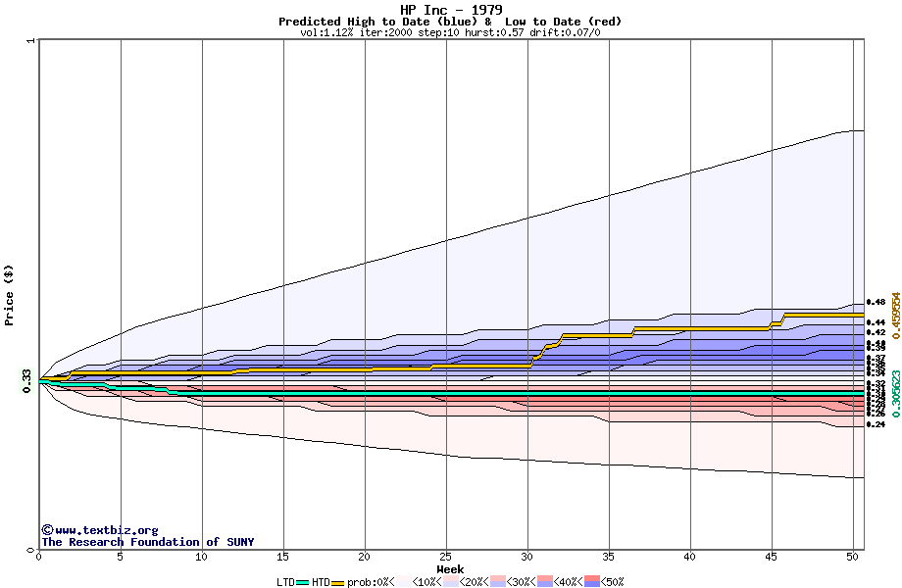Click the green '0.33' starting price label

tap(27, 381)
